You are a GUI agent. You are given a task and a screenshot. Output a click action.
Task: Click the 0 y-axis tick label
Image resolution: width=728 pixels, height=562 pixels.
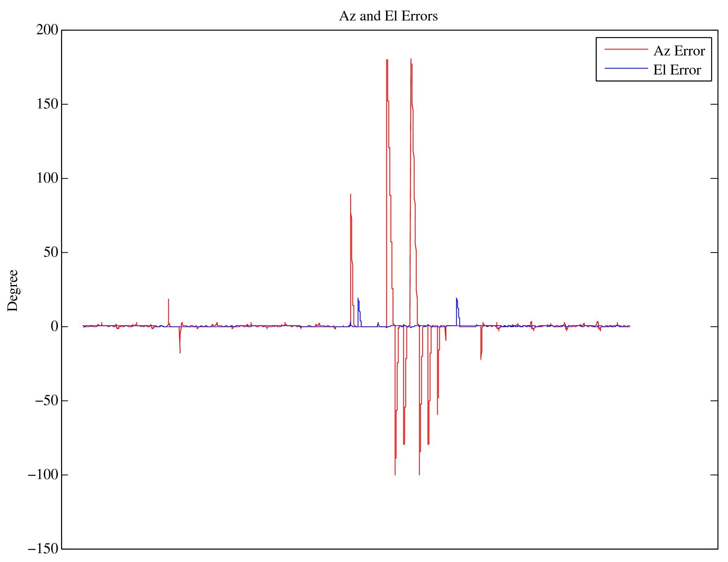pyautogui.click(x=54, y=327)
